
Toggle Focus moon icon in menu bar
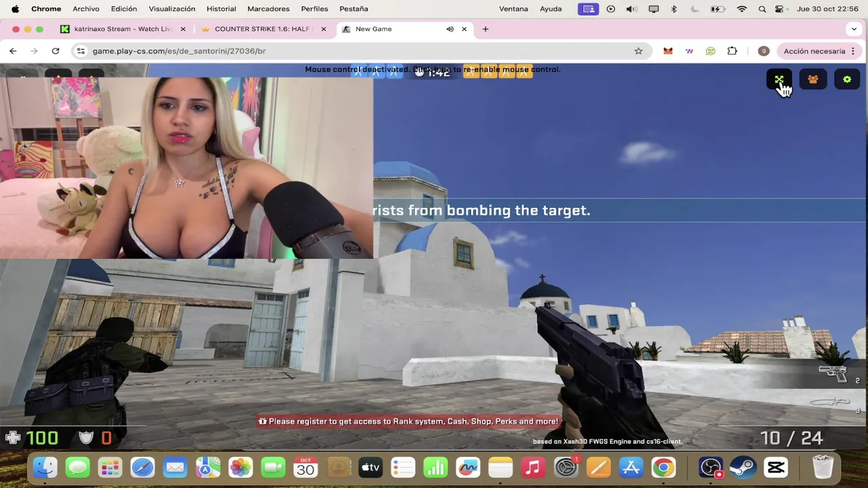695,9
